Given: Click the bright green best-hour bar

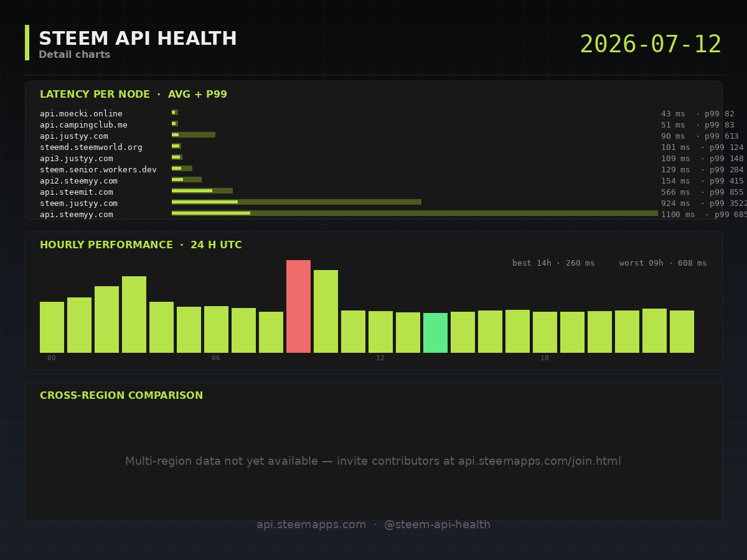Looking at the screenshot, I should coord(435,333).
